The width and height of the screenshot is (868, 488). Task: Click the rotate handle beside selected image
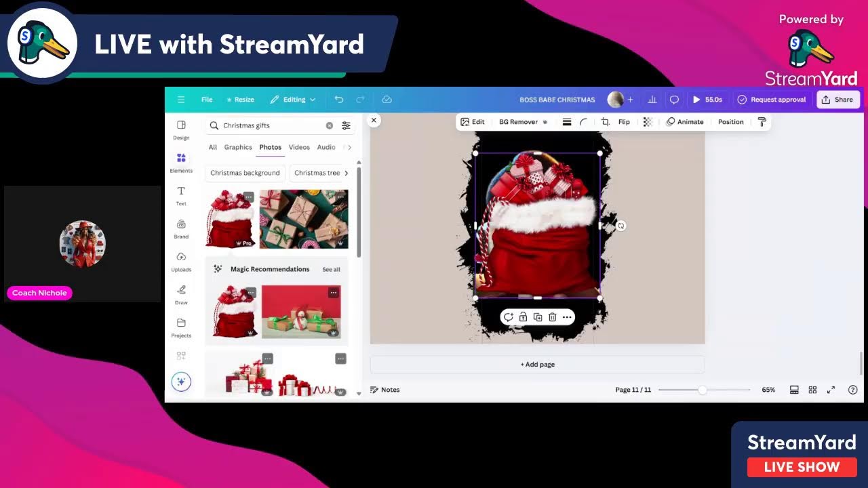pos(620,226)
